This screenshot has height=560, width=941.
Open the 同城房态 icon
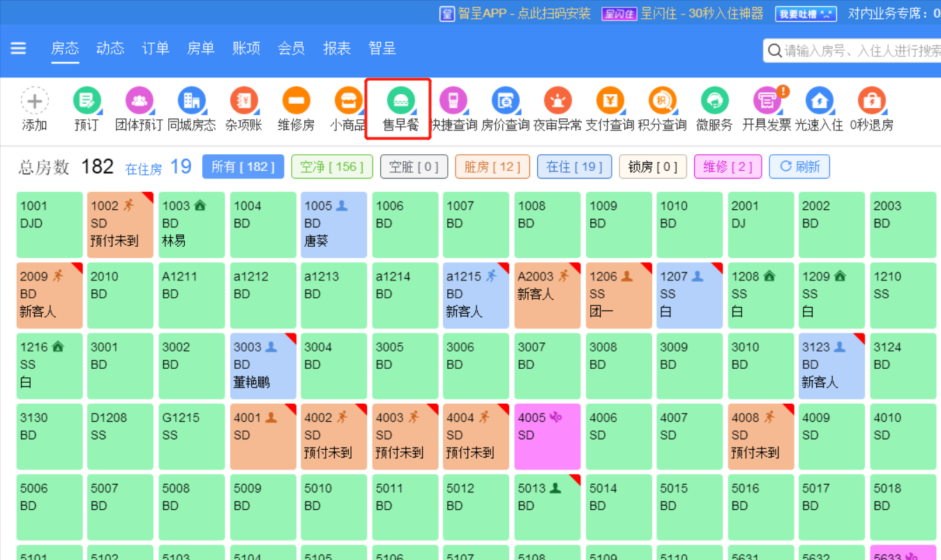[191, 101]
